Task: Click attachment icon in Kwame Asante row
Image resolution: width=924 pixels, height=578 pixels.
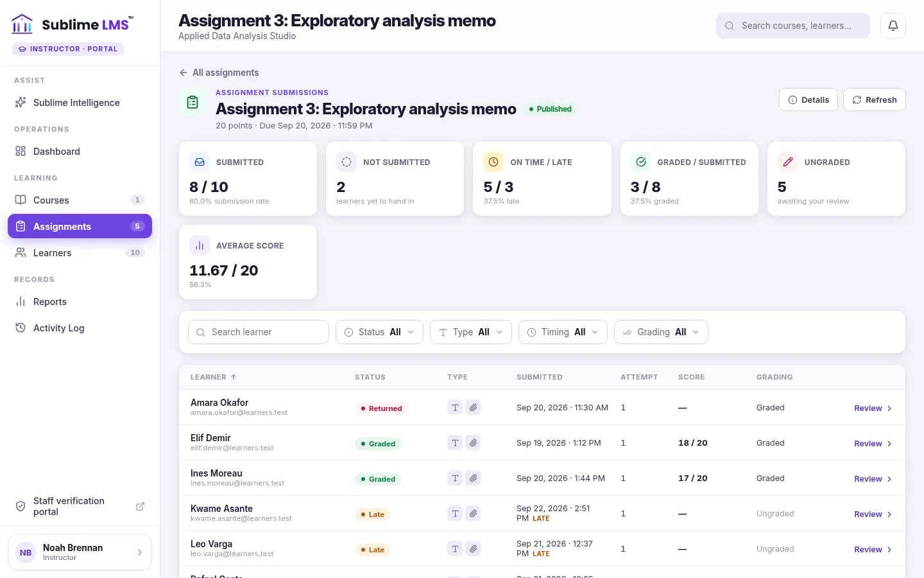Action: pos(473,513)
